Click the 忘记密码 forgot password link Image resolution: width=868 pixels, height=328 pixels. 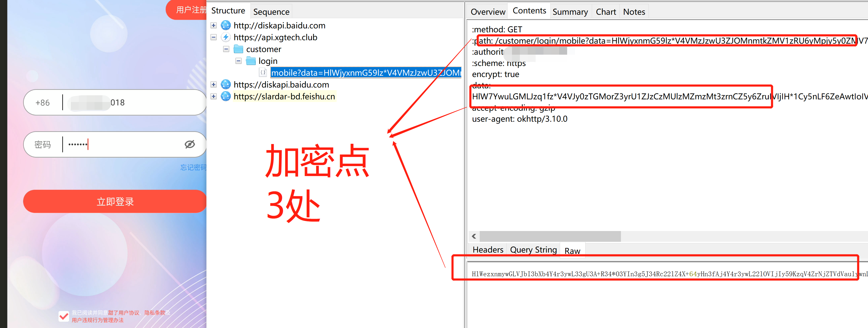194,167
